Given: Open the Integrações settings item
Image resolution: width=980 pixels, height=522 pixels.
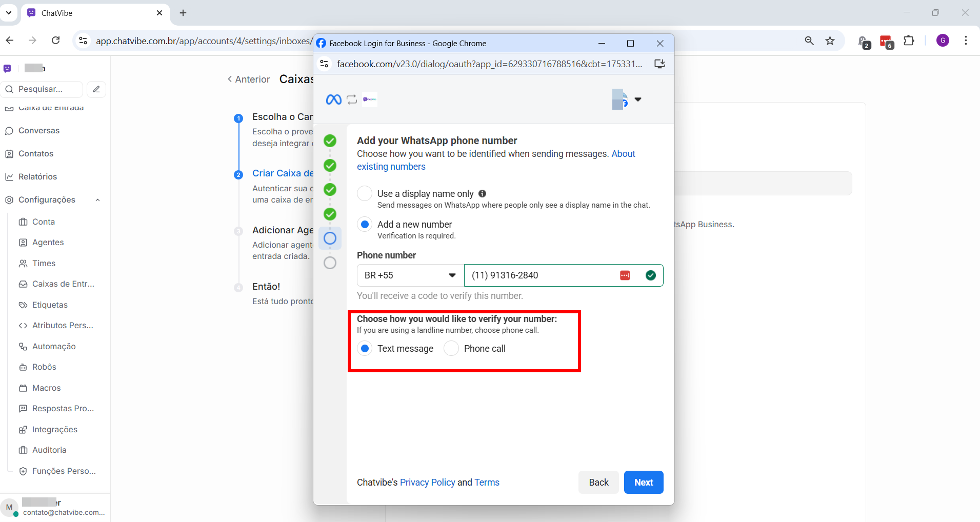Looking at the screenshot, I should [x=55, y=430].
